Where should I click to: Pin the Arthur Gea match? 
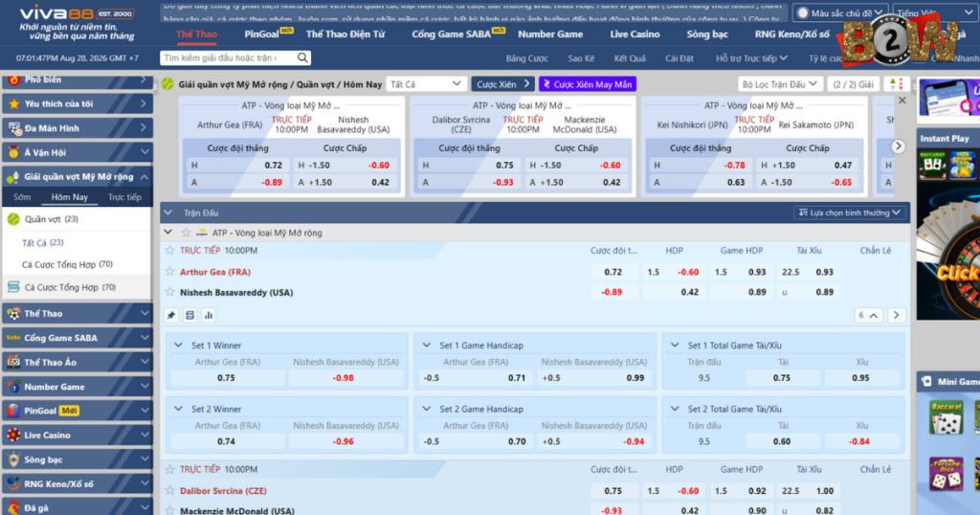click(171, 315)
